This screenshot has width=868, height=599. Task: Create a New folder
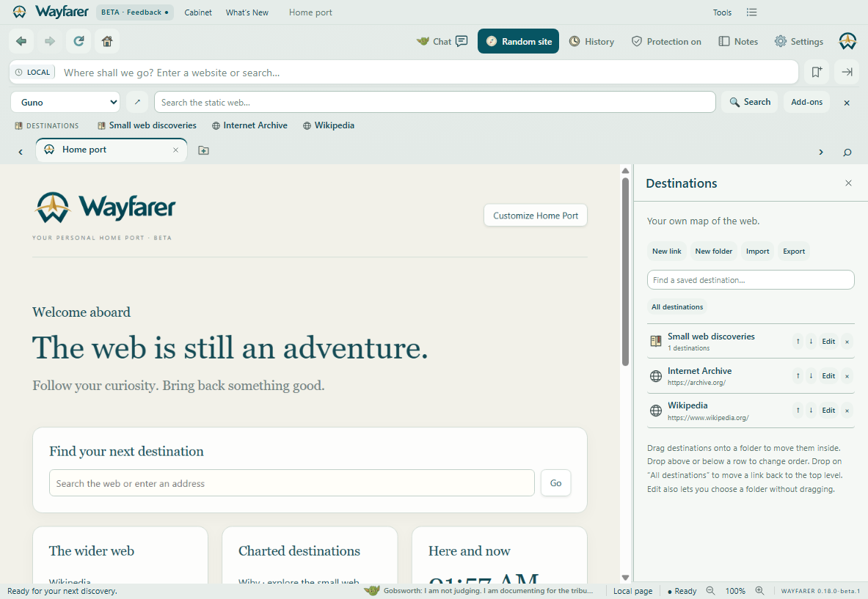[714, 251]
